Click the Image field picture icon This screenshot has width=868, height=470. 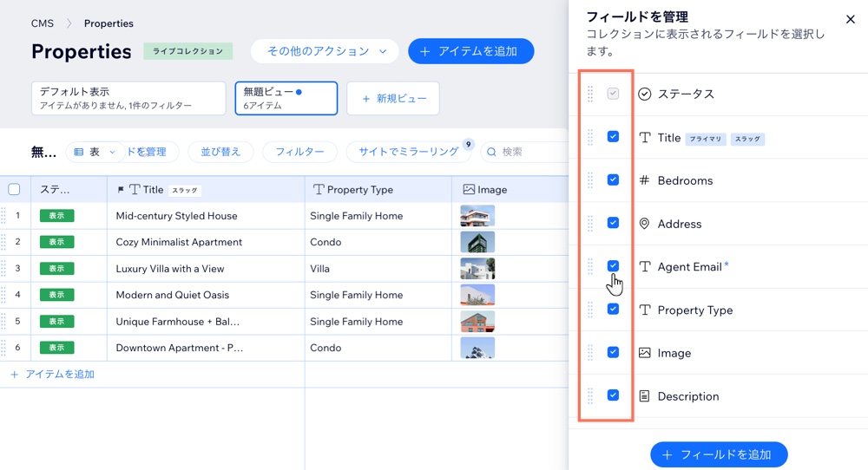click(x=644, y=353)
